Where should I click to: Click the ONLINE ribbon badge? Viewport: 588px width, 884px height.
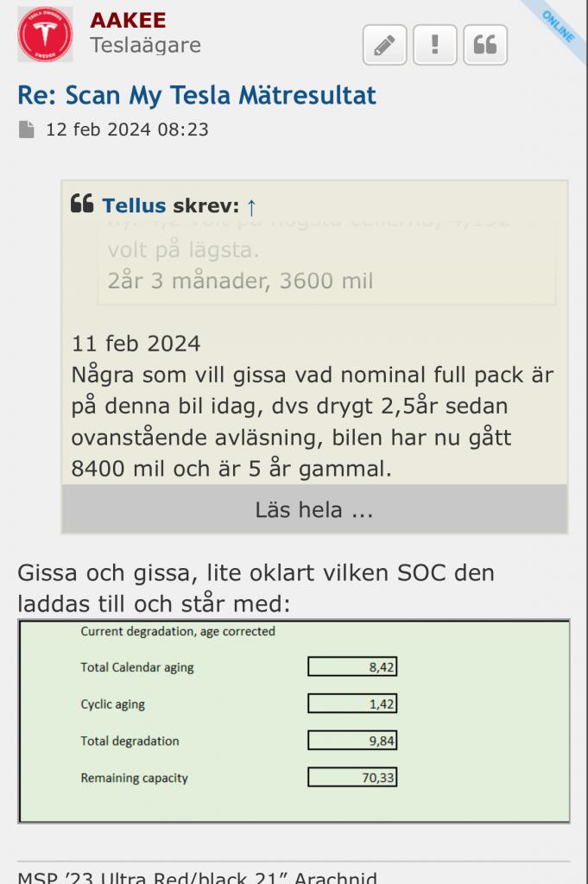tap(558, 27)
